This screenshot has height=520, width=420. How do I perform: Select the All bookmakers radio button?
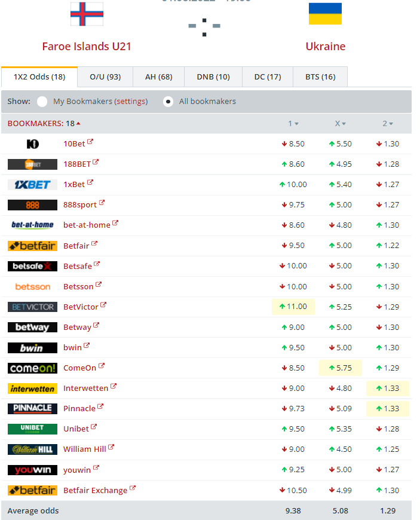168,102
